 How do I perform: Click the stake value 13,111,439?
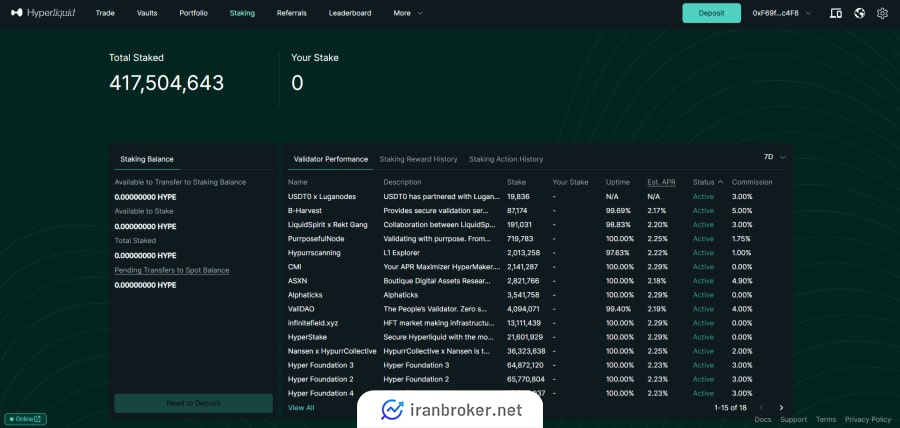[525, 323]
